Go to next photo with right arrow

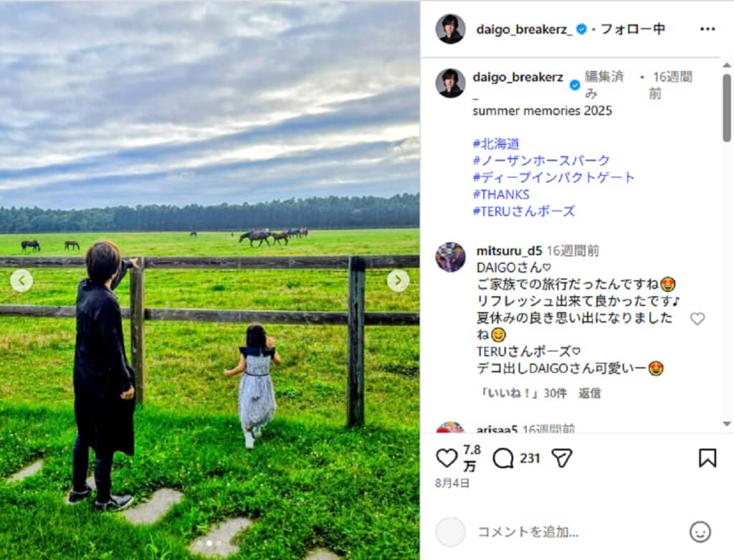398,280
